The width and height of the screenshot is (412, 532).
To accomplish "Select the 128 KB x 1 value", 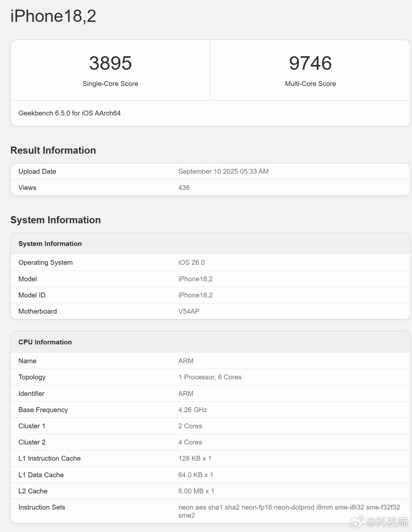I will click(x=195, y=459).
